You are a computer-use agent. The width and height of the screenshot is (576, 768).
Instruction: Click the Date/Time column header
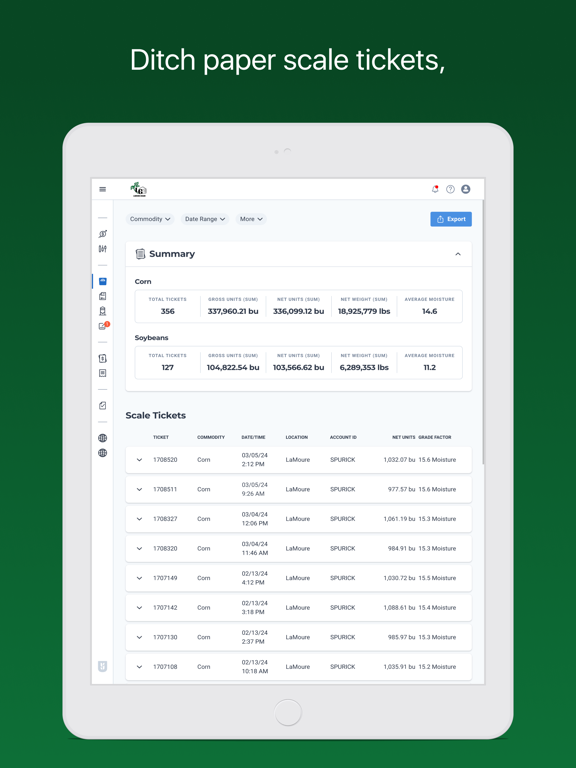pyautogui.click(x=253, y=437)
